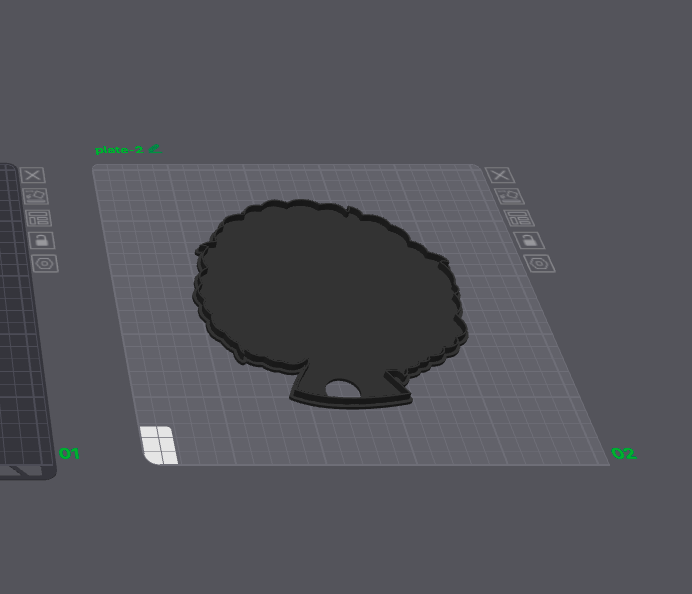Auto-orient objects on plate 02
Image resolution: width=692 pixels, height=594 pixels.
(x=509, y=196)
